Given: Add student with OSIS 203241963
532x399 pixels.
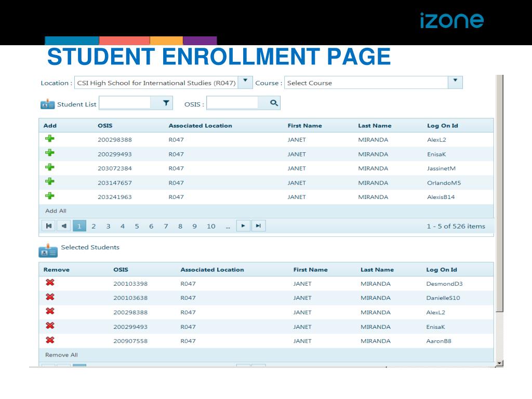Looking at the screenshot, I should (50, 196).
